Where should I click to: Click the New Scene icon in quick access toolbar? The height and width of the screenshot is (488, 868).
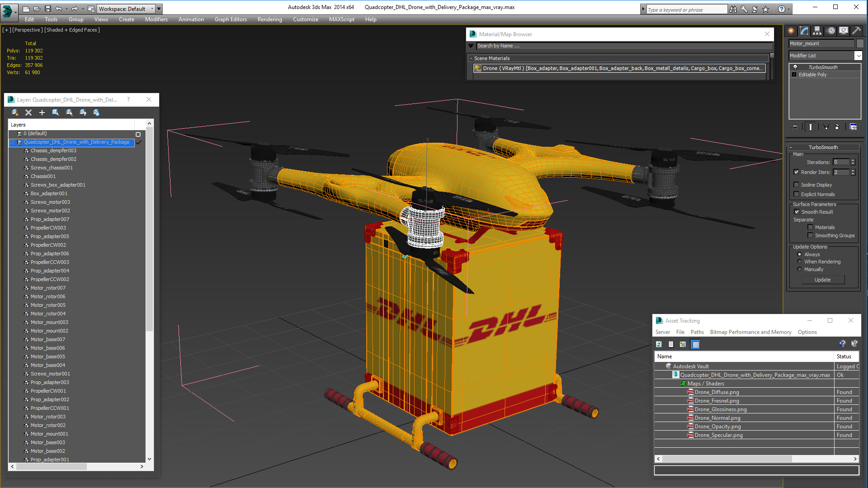(x=26, y=9)
